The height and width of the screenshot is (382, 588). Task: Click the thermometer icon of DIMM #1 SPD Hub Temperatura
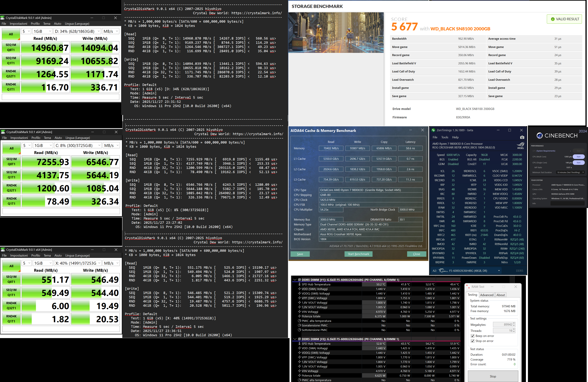click(x=299, y=284)
